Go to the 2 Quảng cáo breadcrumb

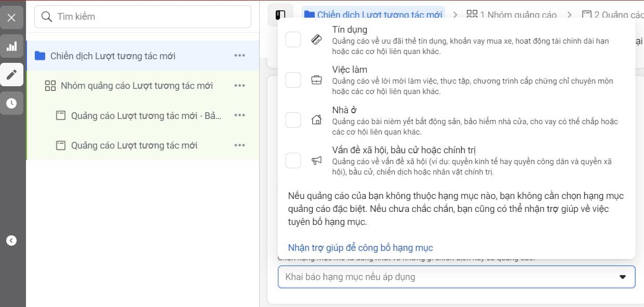612,15
